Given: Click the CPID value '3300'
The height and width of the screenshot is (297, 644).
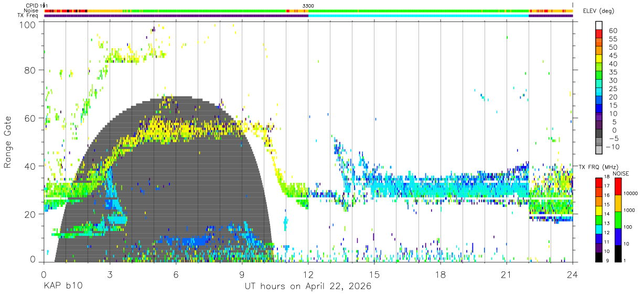Looking at the screenshot, I should pos(308,5).
